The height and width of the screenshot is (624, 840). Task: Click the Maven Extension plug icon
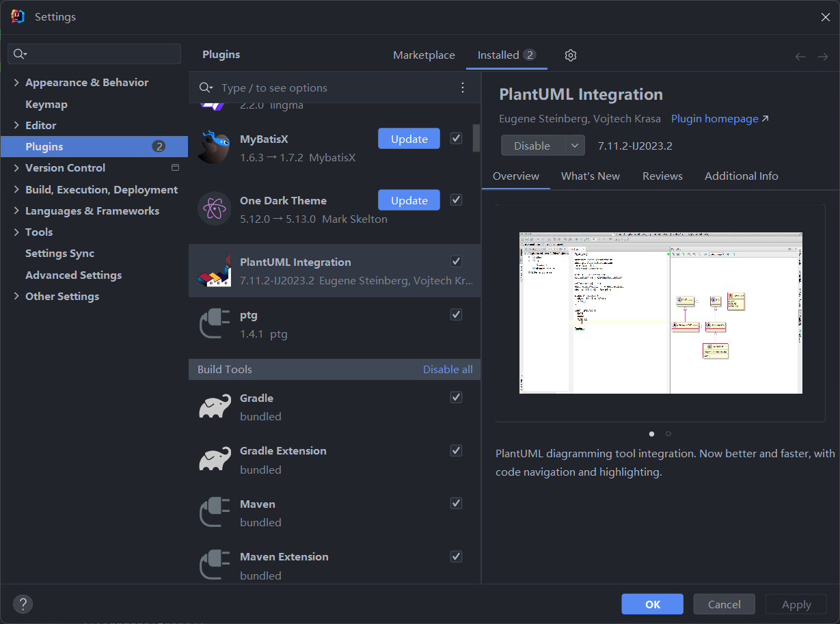(214, 565)
